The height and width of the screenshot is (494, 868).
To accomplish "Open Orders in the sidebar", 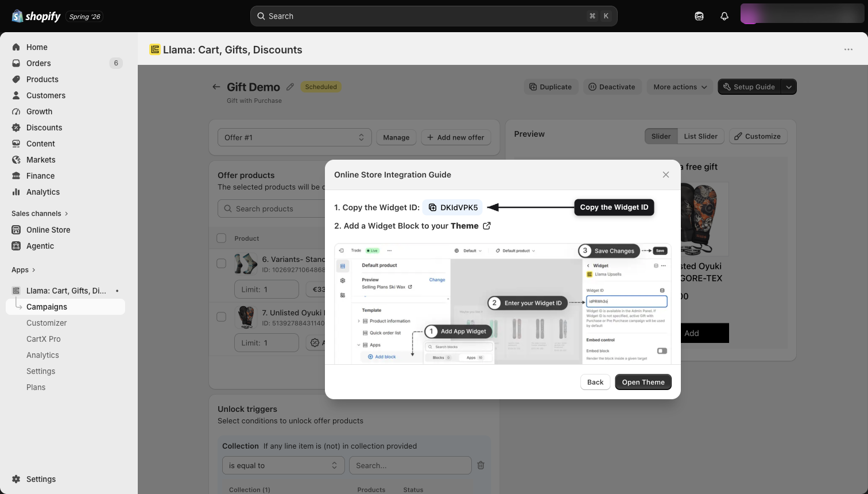I will coord(38,63).
